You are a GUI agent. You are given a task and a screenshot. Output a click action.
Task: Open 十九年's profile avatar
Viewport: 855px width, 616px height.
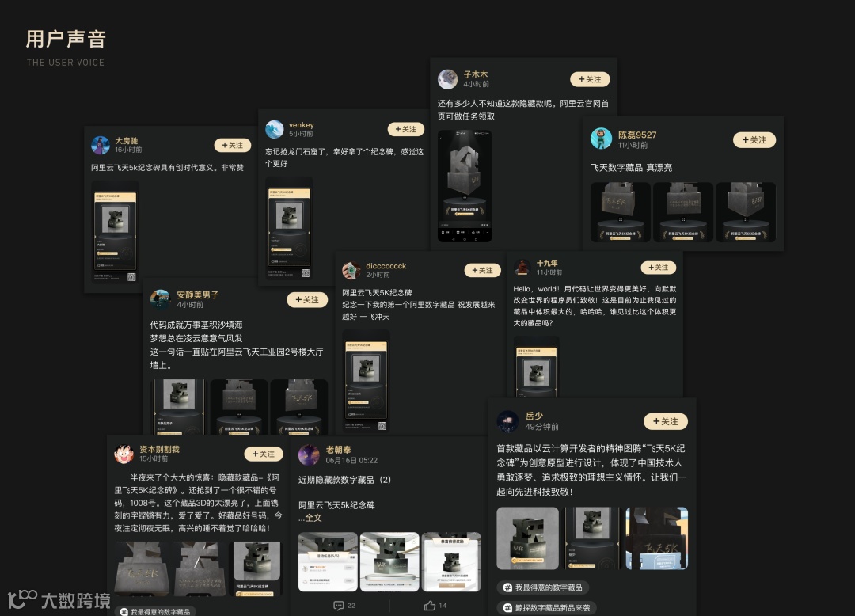pyautogui.click(x=522, y=267)
